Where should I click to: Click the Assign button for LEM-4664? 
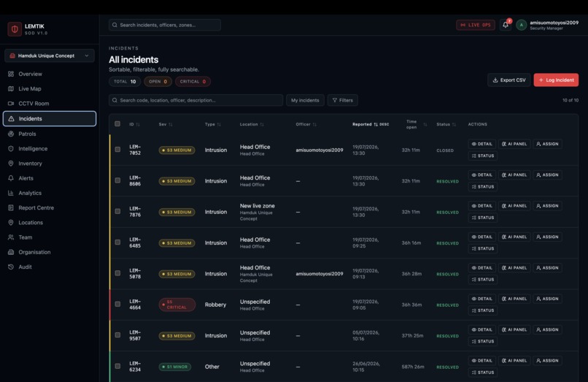547,299
